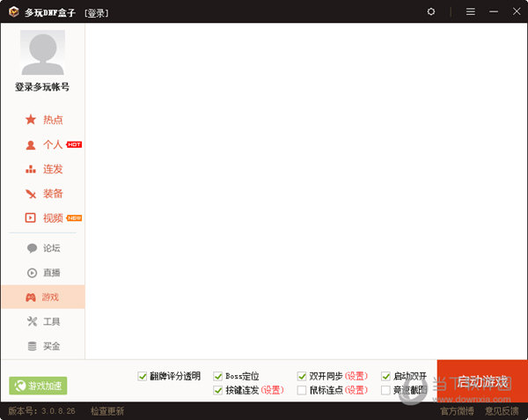This screenshot has width=528, height=420.
Task: Click the play circle icon beside 直播
Action: [x=32, y=273]
